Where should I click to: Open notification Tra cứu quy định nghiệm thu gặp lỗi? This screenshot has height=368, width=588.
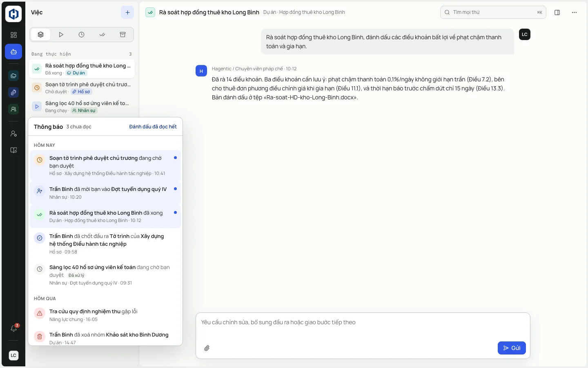105,315
